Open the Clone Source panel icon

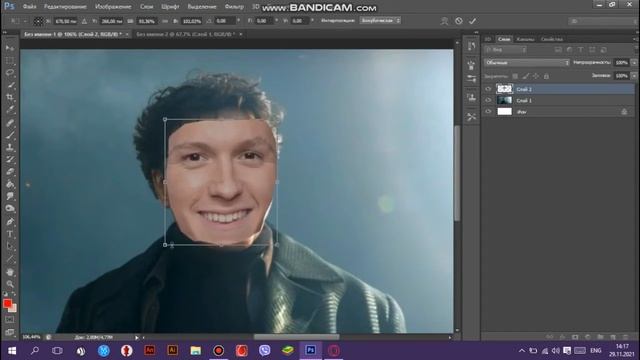[471, 97]
